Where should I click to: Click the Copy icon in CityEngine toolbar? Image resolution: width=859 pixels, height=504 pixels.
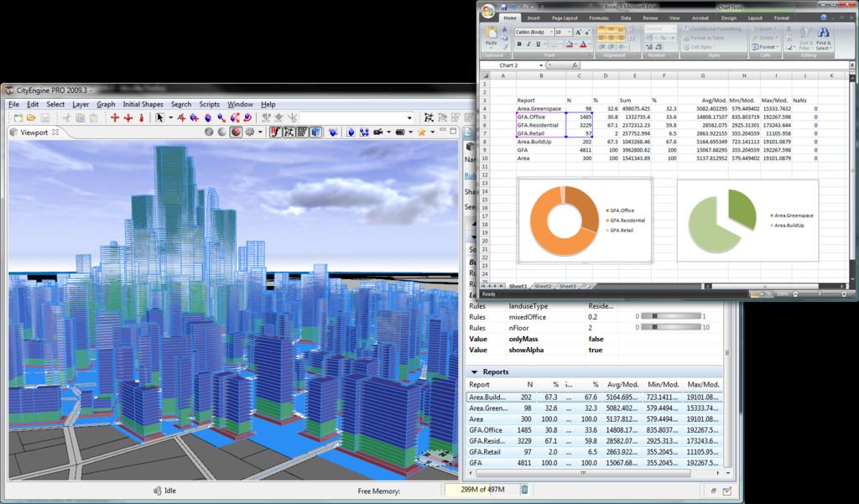tap(81, 118)
